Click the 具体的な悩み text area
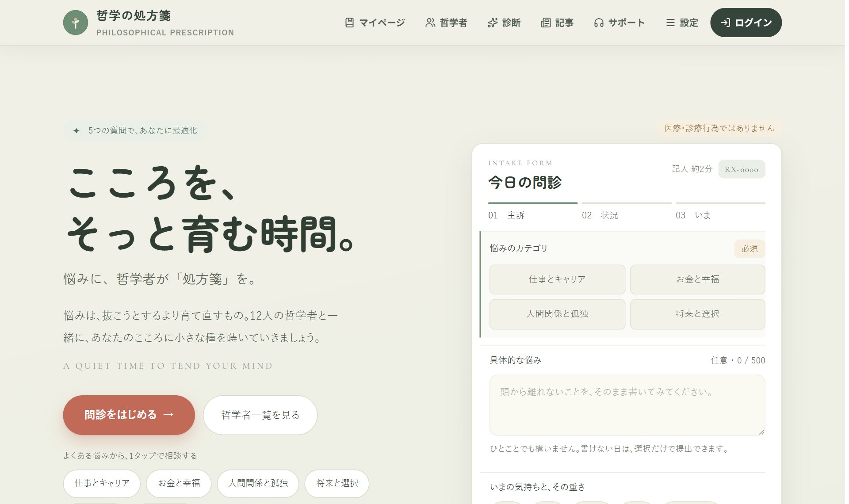The height and width of the screenshot is (504, 849). pos(627,405)
